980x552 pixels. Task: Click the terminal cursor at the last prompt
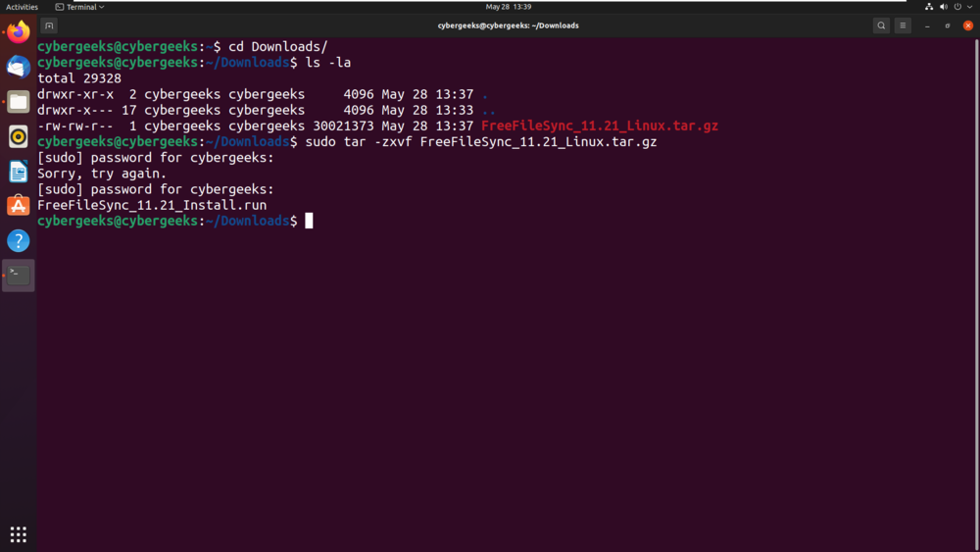click(x=309, y=221)
